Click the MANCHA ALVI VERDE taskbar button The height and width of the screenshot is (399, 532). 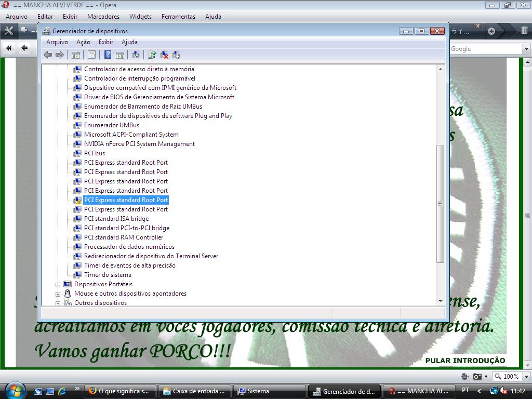[x=419, y=392]
